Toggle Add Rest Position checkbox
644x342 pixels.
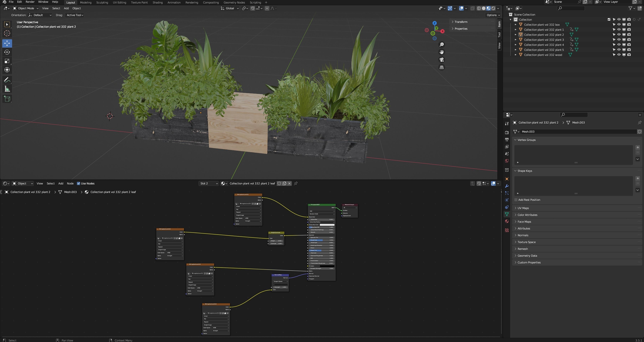516,200
